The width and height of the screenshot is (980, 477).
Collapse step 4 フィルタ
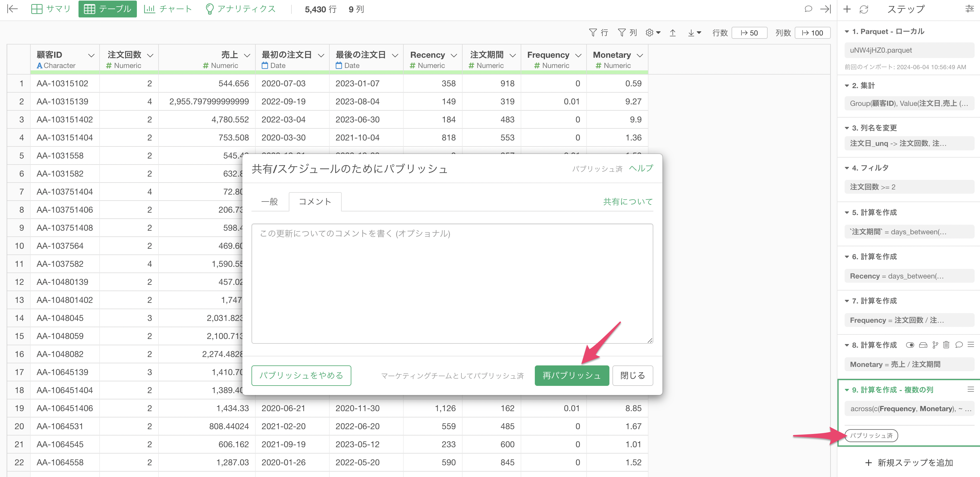[x=847, y=168]
